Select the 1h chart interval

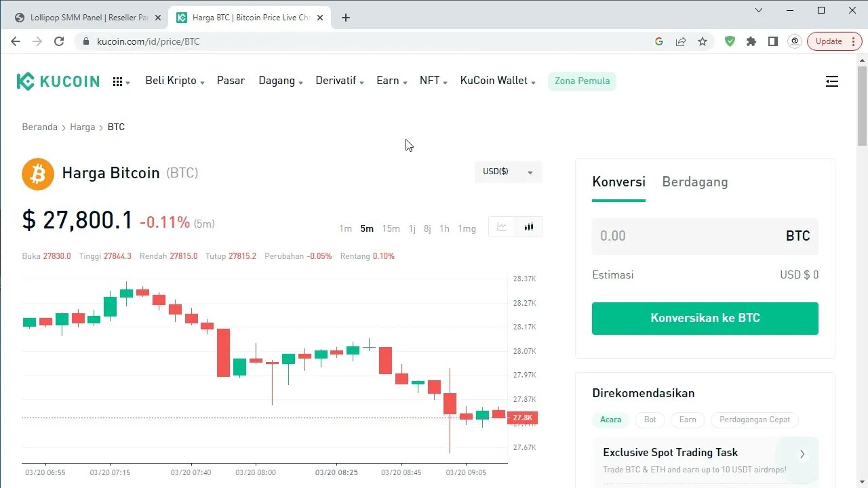click(444, 228)
